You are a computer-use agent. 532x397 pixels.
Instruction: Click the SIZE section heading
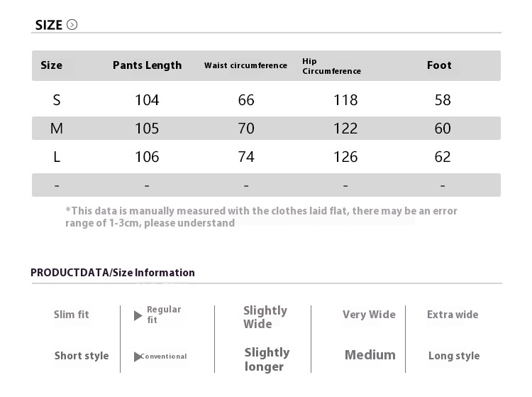pos(49,26)
